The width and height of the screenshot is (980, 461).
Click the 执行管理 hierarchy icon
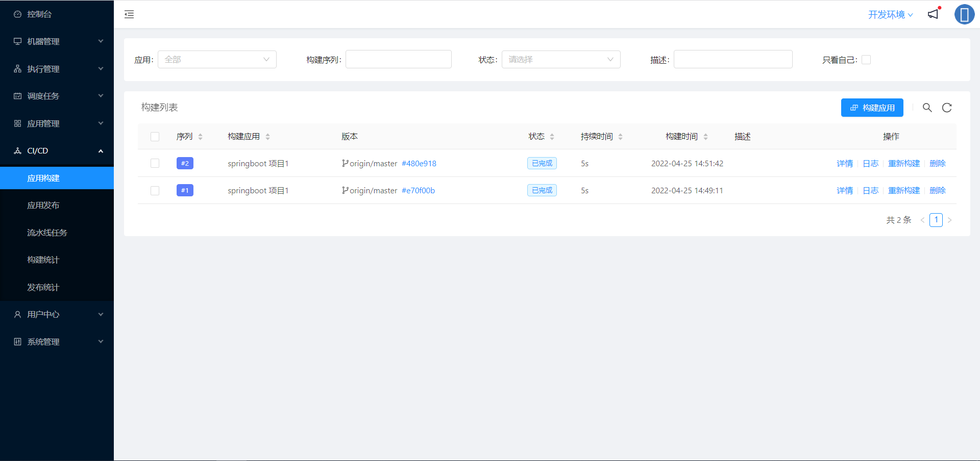tap(17, 69)
